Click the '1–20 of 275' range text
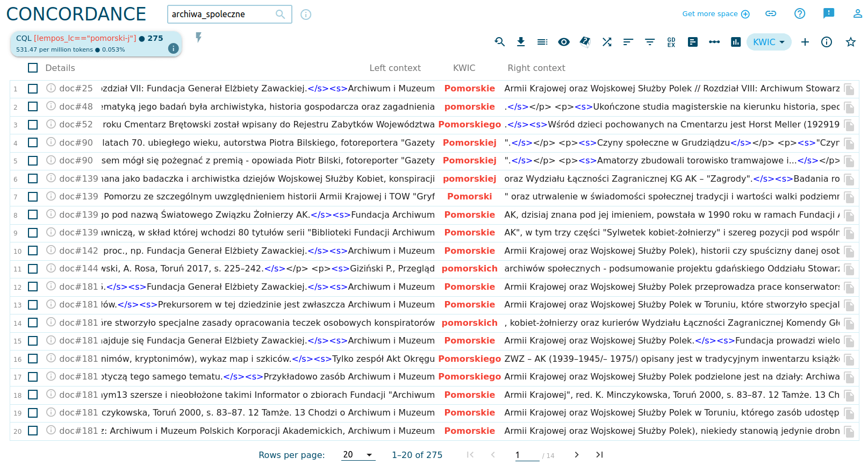The height and width of the screenshot is (472, 868). pos(417,455)
